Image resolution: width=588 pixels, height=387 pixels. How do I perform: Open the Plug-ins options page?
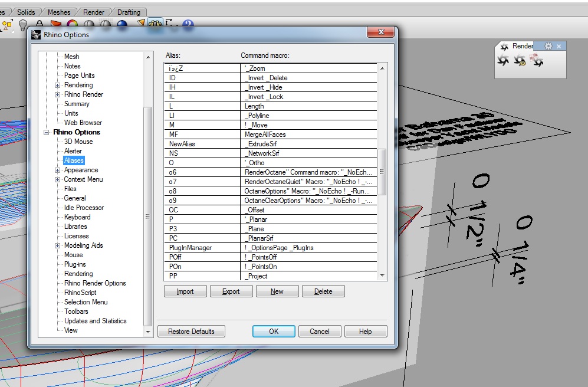point(75,264)
